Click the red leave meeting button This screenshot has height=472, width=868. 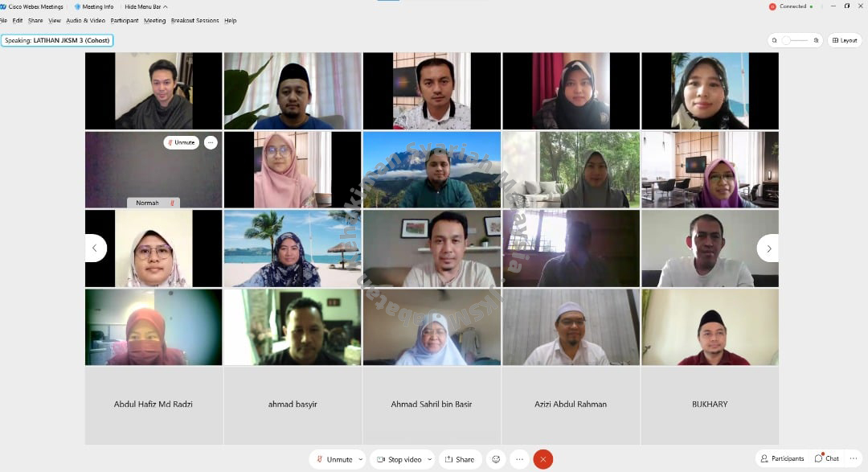click(x=543, y=459)
